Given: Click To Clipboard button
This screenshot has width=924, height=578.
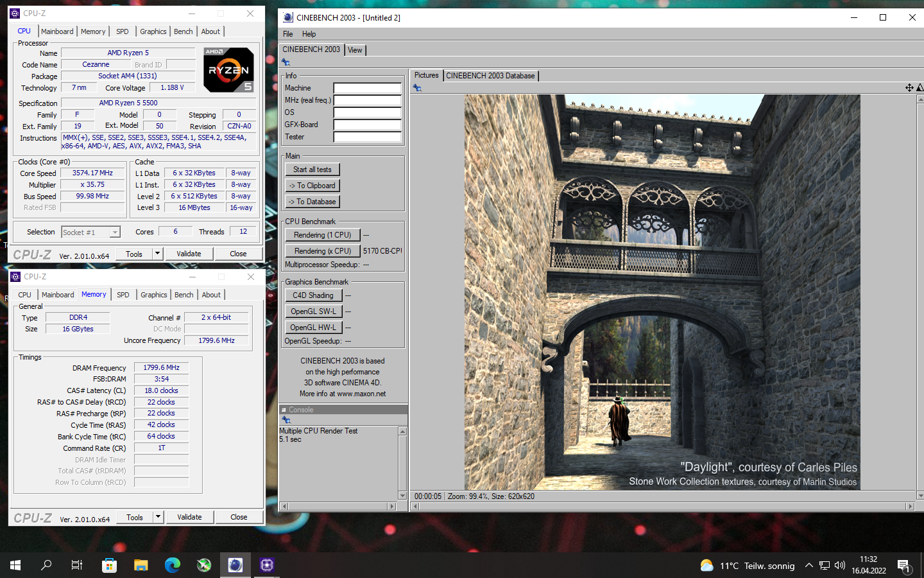Looking at the screenshot, I should pos(312,186).
